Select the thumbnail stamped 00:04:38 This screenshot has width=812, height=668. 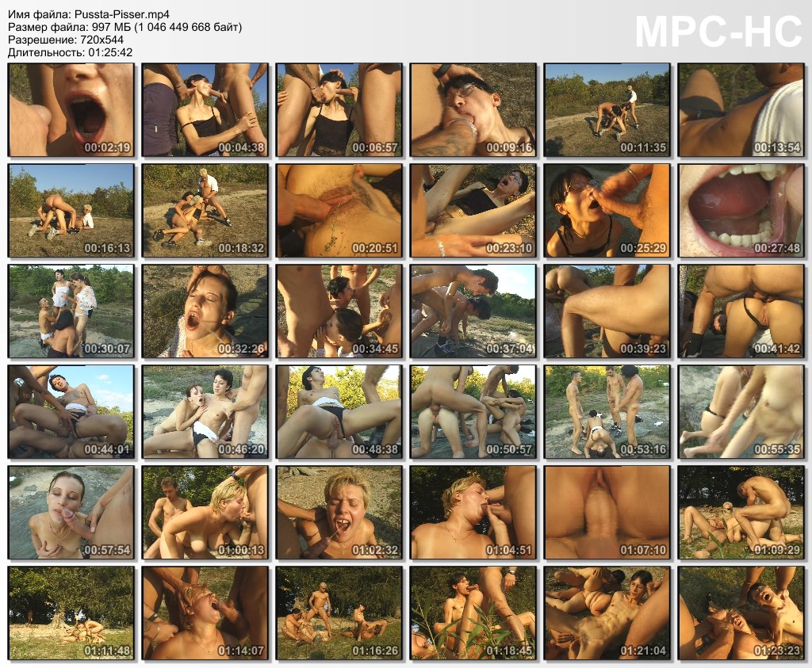click(205, 109)
